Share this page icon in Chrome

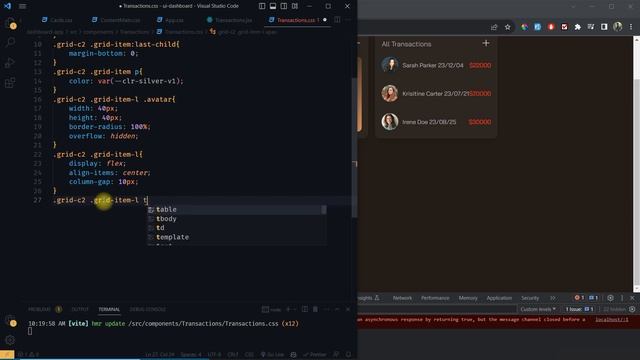pyautogui.click(x=494, y=27)
